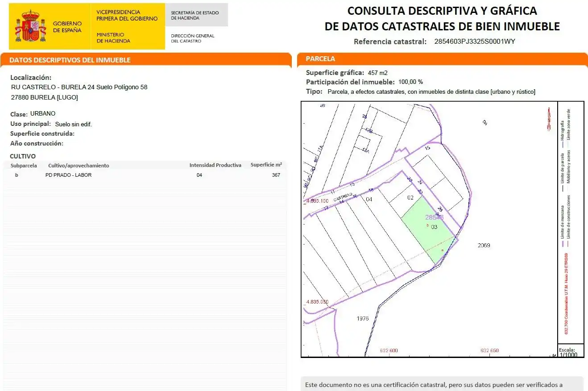Click the '4.835.100' coordinate label
This screenshot has height=391, width=588.
[317, 201]
